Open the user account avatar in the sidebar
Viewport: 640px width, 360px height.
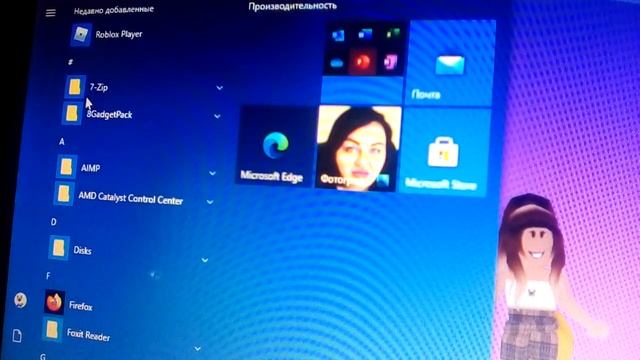[x=20, y=300]
